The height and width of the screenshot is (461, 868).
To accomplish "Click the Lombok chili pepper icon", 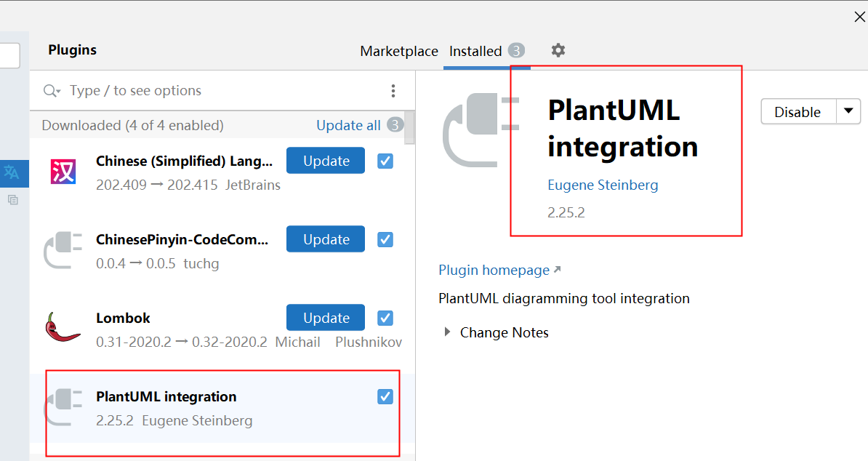I will 62,328.
